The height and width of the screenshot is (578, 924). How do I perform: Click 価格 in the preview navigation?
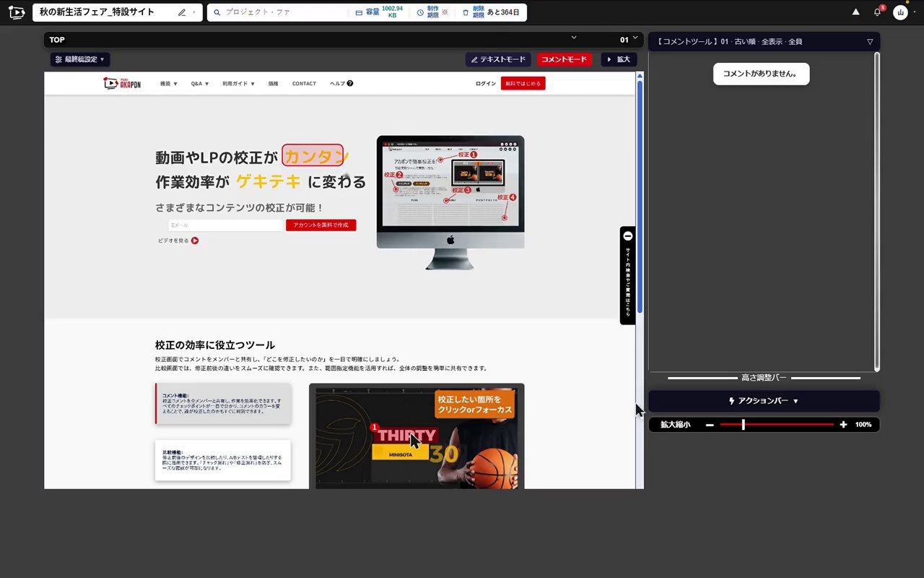pos(274,83)
